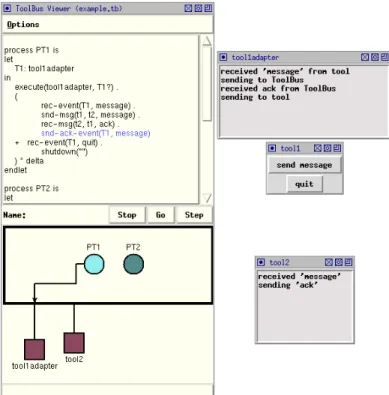Click the Step button

click(x=194, y=215)
